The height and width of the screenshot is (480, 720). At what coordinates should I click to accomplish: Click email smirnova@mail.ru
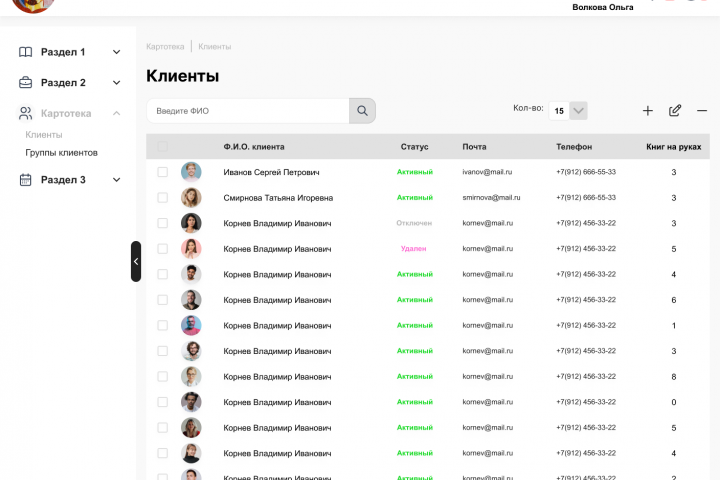pyautogui.click(x=491, y=198)
